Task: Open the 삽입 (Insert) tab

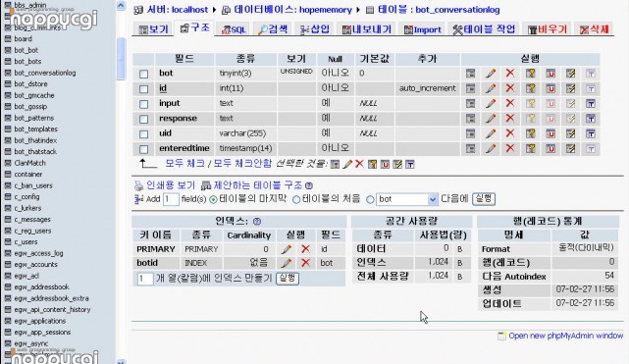Action: [x=315, y=29]
